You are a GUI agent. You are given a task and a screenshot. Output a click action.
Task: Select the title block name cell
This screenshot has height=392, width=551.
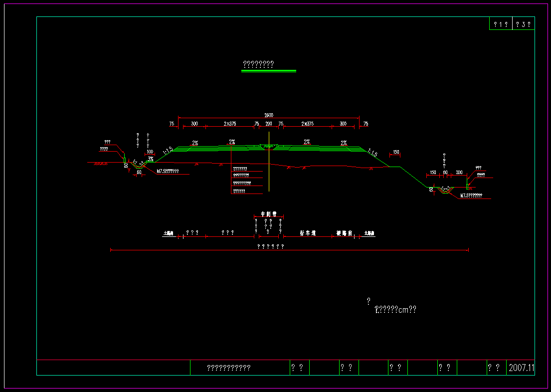229,368
